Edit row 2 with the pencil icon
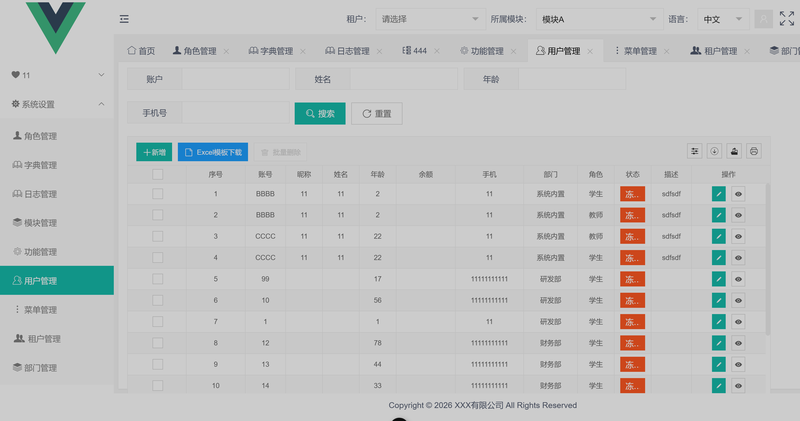Viewport: 800px width, 421px height. (x=718, y=215)
